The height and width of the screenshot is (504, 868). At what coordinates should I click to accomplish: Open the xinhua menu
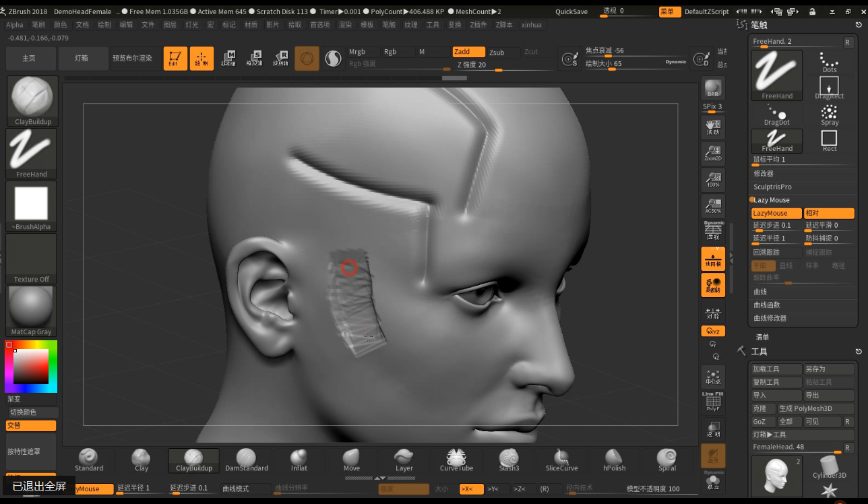coord(532,24)
